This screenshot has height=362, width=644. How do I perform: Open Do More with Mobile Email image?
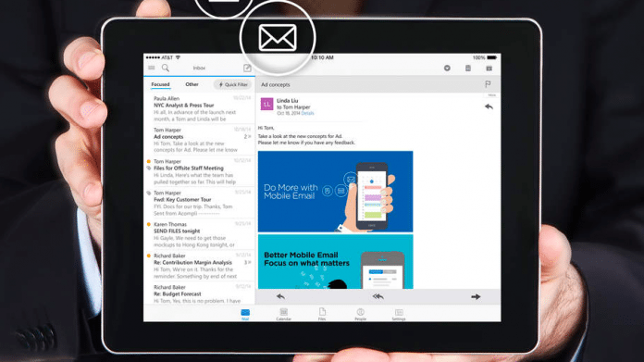(336, 192)
